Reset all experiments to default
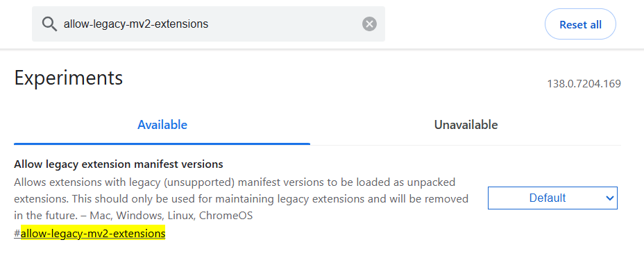The height and width of the screenshot is (258, 644). (580, 24)
